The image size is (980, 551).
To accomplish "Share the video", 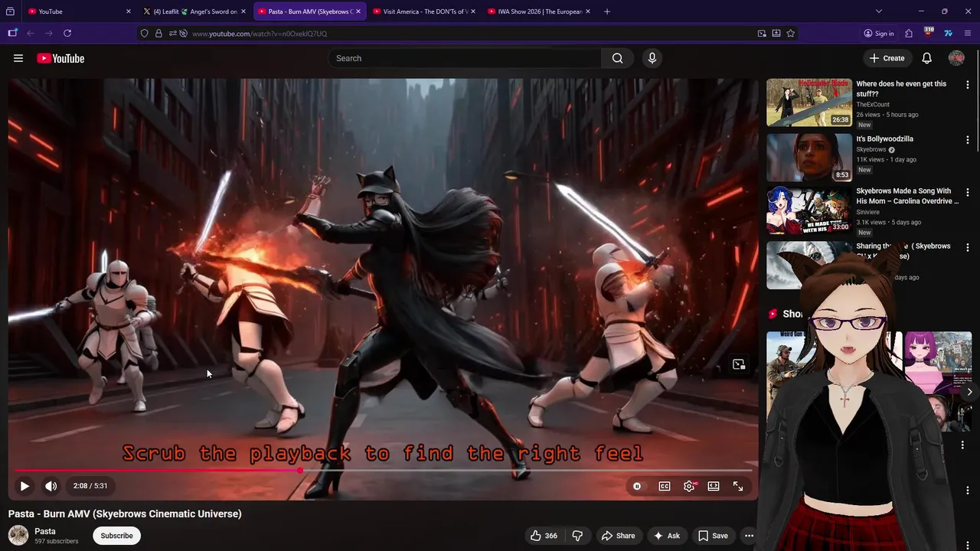I will [618, 536].
